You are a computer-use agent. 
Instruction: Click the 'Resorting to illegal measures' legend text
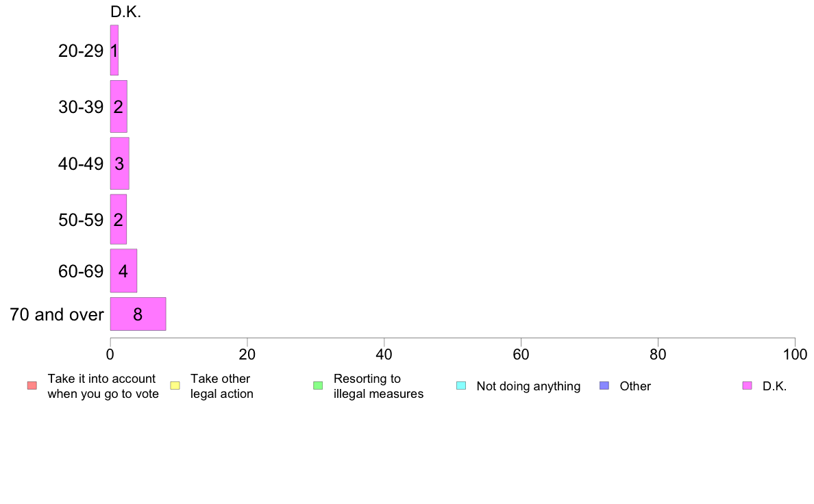[378, 386]
